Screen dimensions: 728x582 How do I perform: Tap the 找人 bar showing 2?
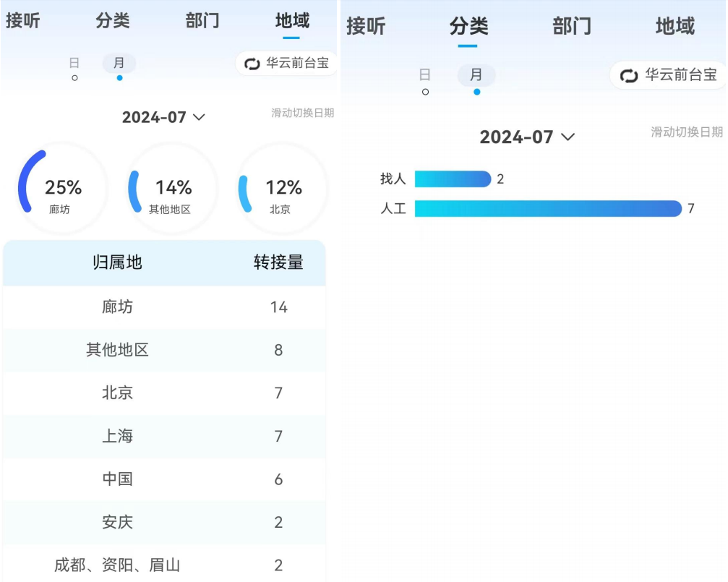pos(453,179)
